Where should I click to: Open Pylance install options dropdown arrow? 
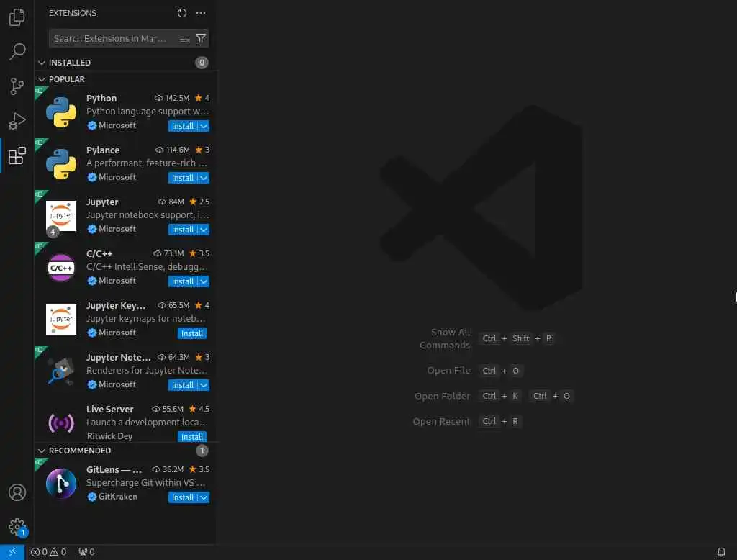coord(204,178)
